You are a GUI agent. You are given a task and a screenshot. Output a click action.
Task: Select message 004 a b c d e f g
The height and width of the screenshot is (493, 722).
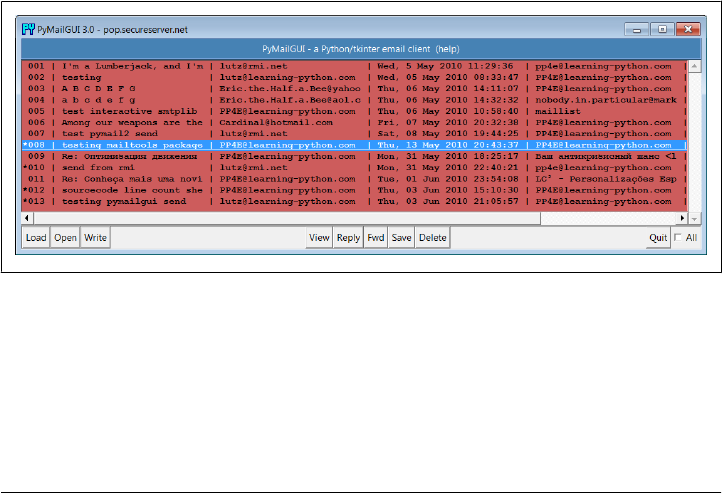click(x=354, y=100)
